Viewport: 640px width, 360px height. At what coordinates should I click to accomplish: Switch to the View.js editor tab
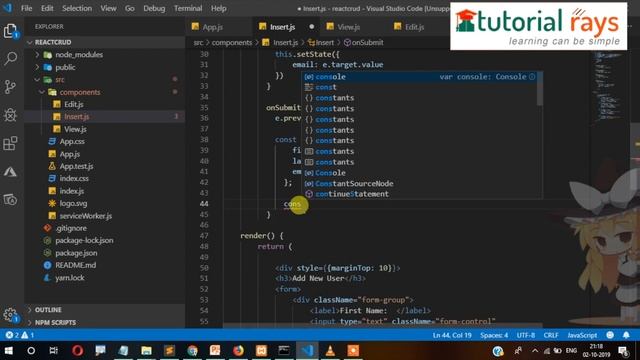[x=348, y=27]
